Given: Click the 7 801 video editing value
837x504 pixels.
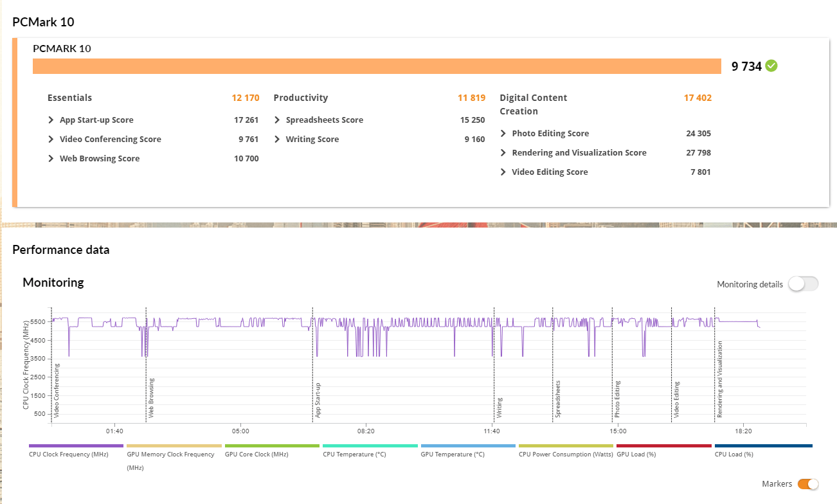Looking at the screenshot, I should click(700, 172).
